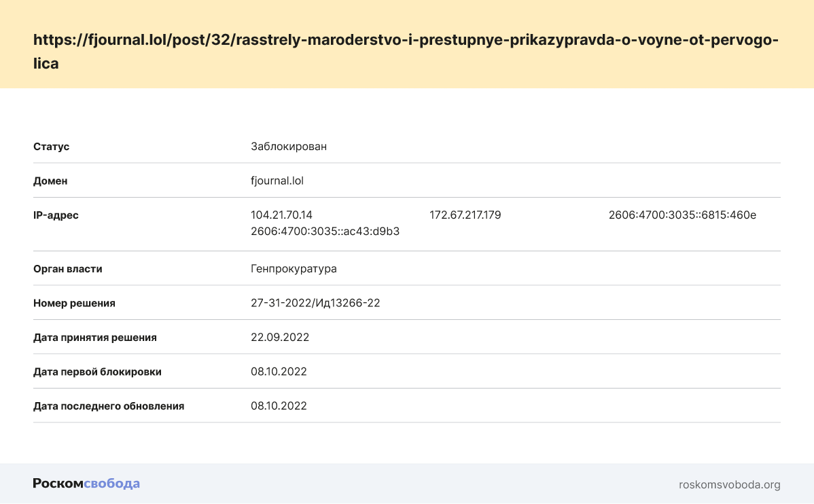
Task: Click the Роскомсвобода logo in footer
Action: coord(86,484)
